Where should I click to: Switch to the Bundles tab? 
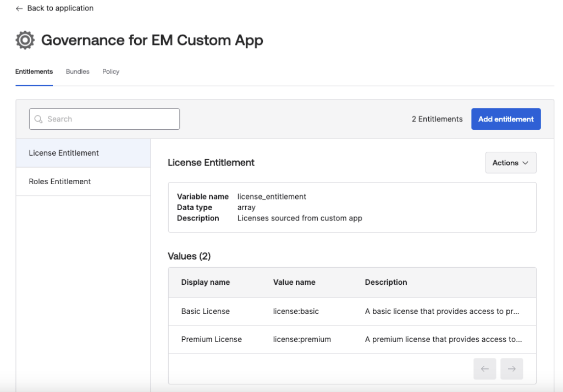click(x=77, y=71)
